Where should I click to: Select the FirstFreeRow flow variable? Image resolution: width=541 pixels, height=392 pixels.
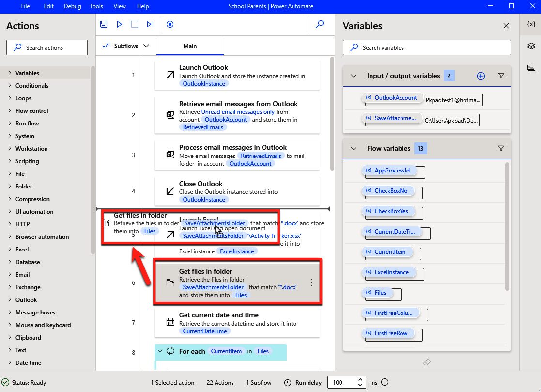click(387, 333)
